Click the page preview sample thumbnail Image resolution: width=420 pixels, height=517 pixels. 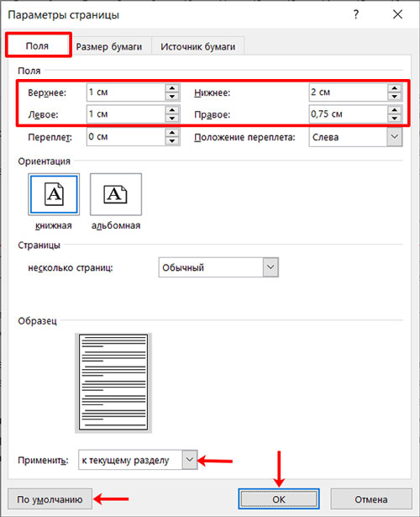point(113,382)
